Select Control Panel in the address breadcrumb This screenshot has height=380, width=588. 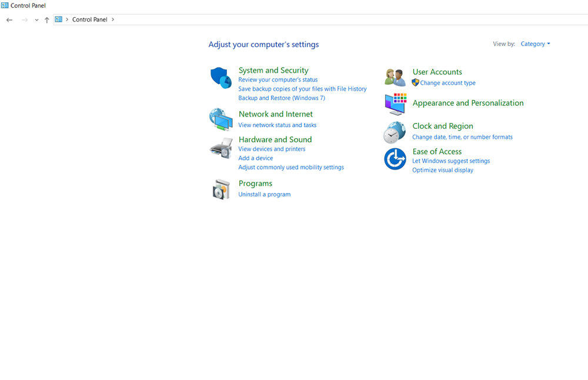(x=89, y=20)
